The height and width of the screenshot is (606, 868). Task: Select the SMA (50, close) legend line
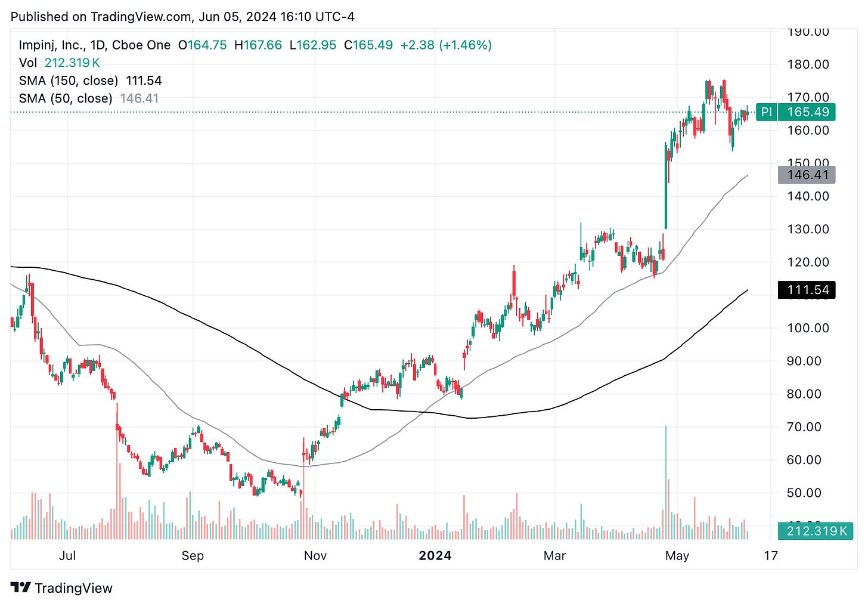89,98
